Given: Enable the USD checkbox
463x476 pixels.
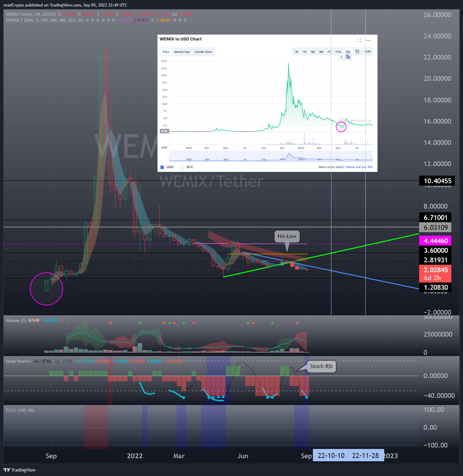Looking at the screenshot, I should click(162, 167).
